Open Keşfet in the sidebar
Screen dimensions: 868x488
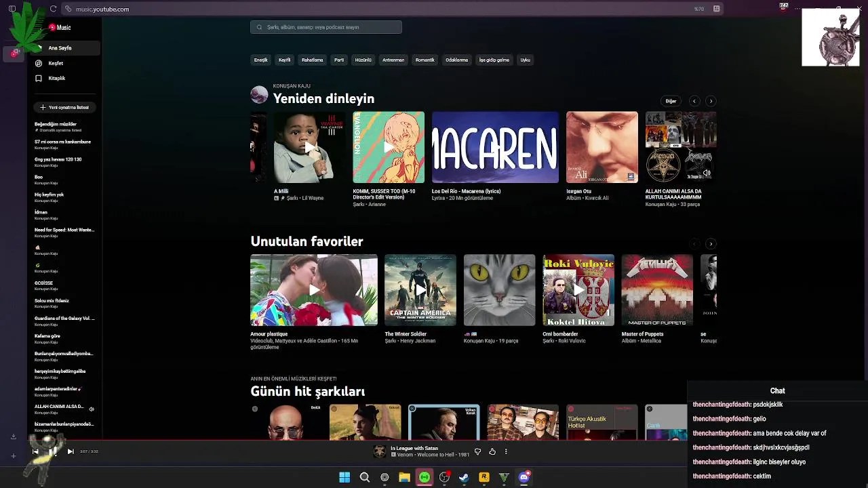(66, 63)
